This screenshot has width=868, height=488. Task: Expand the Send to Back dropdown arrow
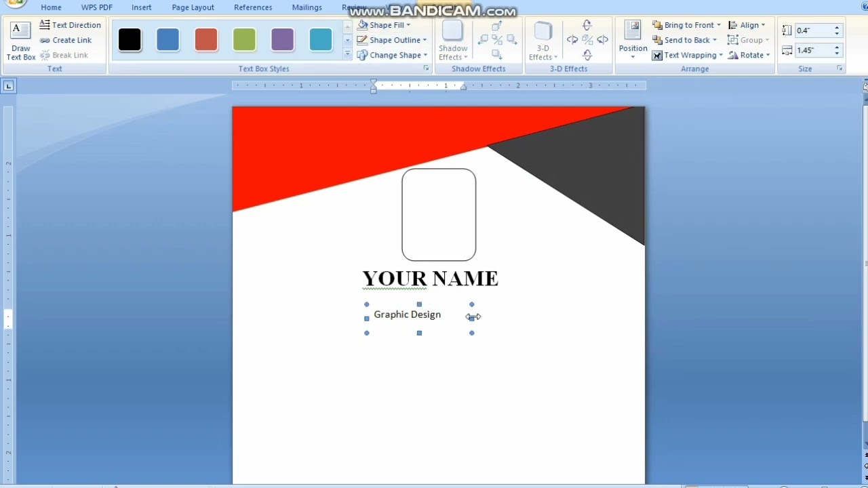[715, 40]
